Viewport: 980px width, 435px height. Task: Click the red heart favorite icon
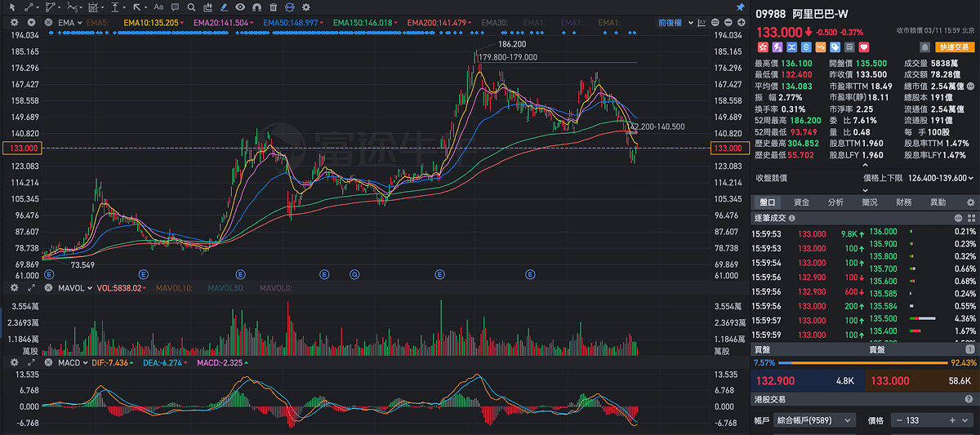coord(863,47)
